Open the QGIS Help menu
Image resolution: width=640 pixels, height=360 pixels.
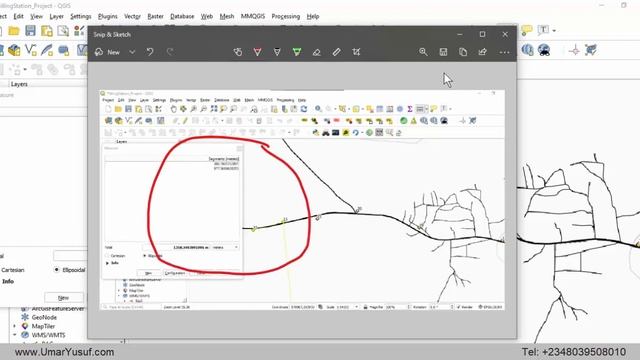coord(313,16)
